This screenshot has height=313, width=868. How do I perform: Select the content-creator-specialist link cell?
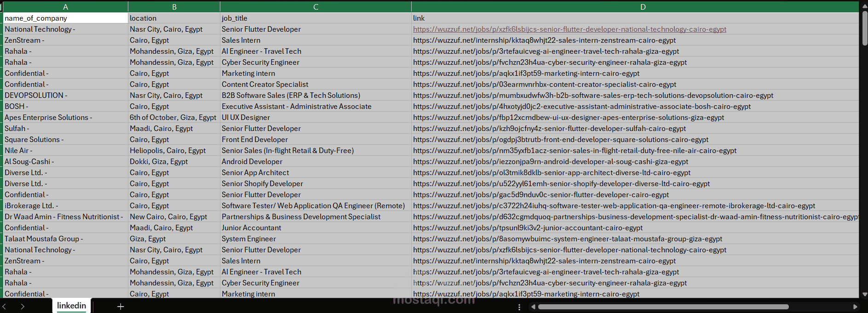pyautogui.click(x=635, y=84)
